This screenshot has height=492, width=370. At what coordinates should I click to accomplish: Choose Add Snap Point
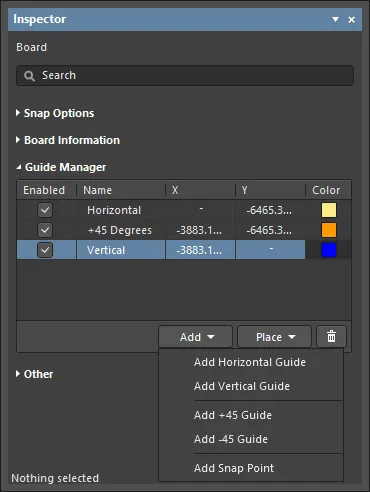point(234,468)
